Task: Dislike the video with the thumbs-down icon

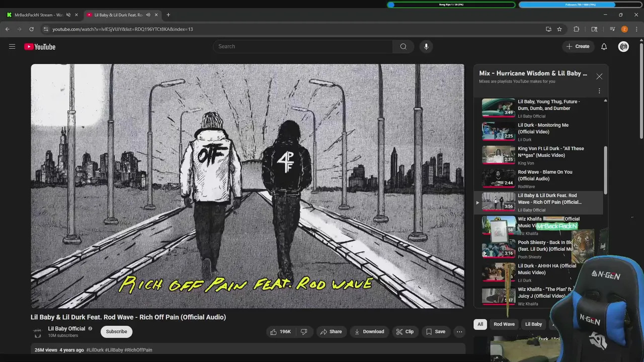Action: [x=304, y=331]
